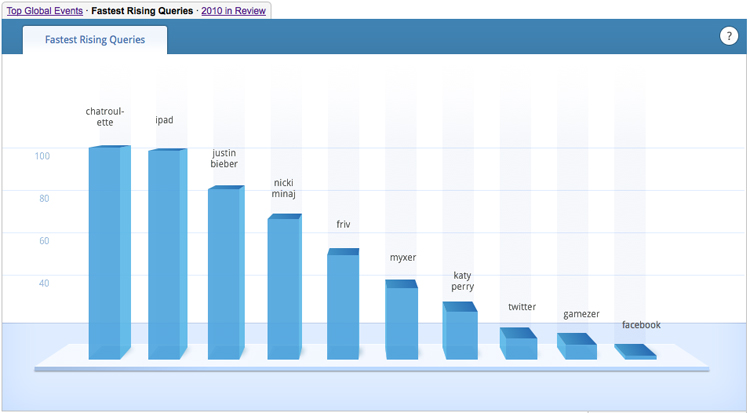Select the myxer bar

click(x=401, y=320)
